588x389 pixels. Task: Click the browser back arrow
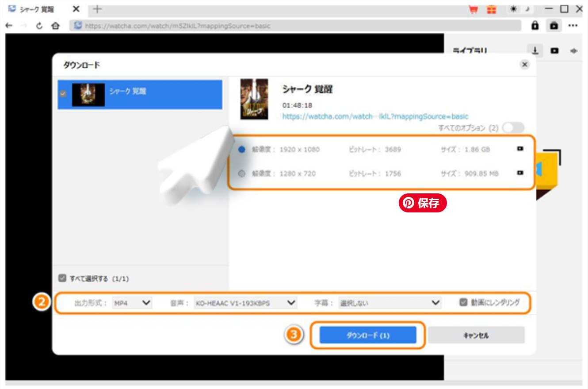pos(8,26)
